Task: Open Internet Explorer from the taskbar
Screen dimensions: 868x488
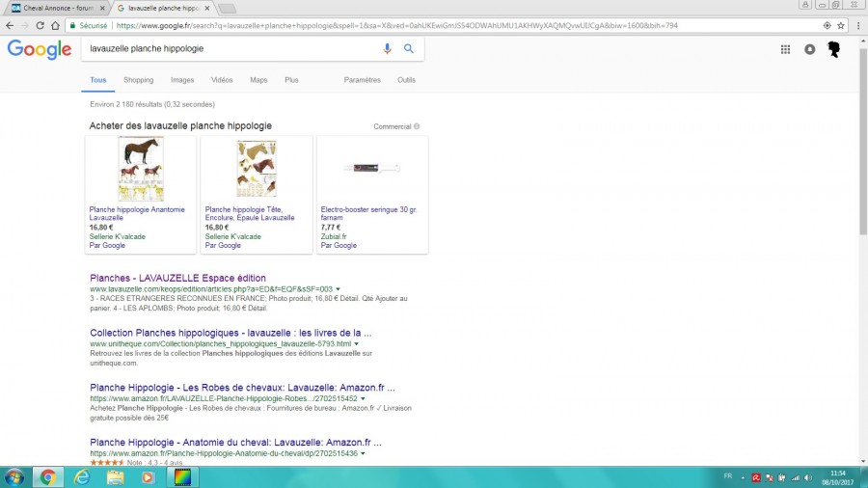Action: (82, 477)
